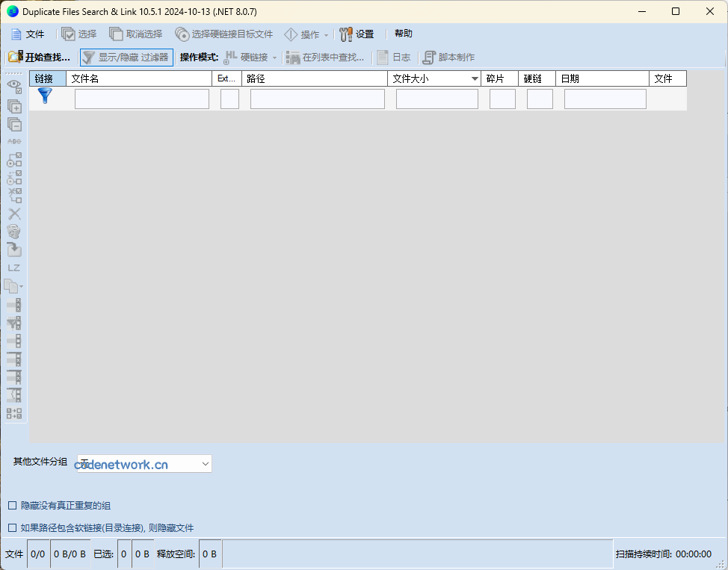Check 如果路径包含软链接 则隐藏文件 option
The image size is (728, 570).
tap(12, 527)
